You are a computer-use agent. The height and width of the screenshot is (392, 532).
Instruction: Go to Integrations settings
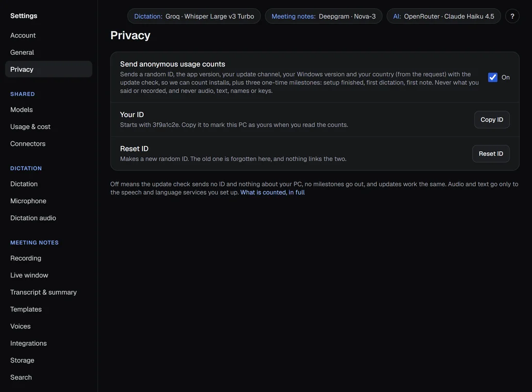point(48,343)
